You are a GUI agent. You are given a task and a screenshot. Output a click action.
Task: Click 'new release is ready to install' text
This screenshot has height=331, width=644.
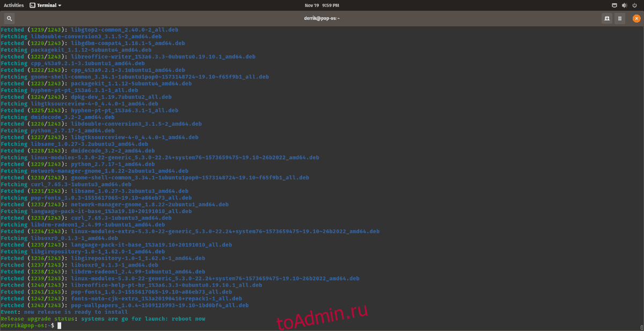(76, 312)
